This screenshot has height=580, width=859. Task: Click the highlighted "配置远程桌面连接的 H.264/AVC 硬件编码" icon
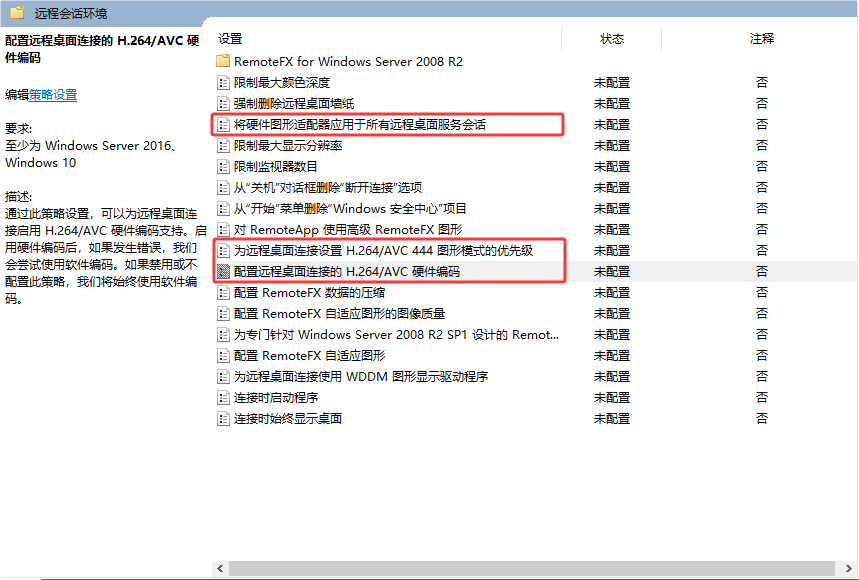coord(223,271)
